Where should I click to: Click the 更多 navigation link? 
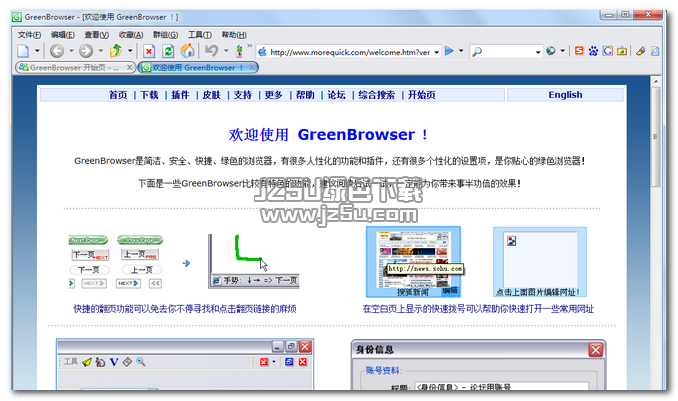click(274, 95)
